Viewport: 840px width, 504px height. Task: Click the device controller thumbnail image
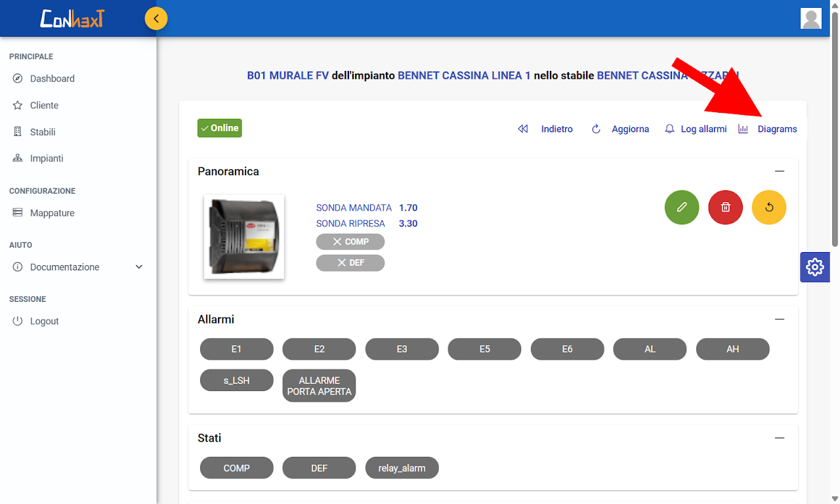[244, 237]
